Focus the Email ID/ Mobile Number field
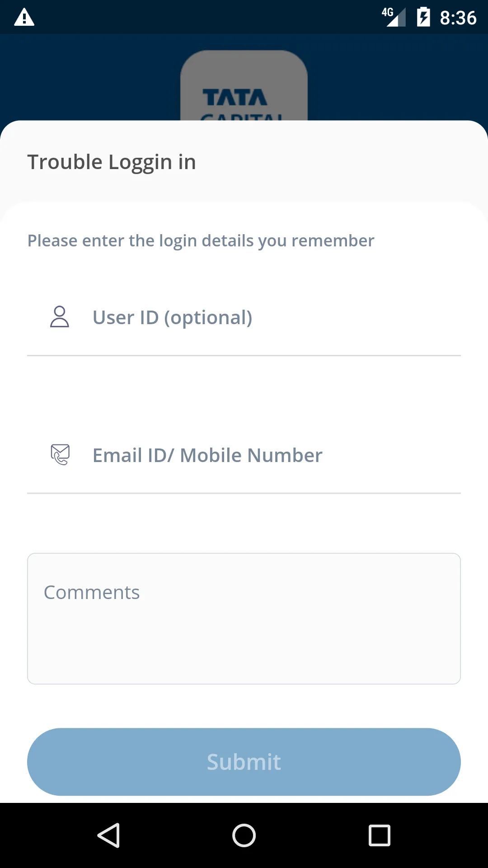 pos(271,455)
